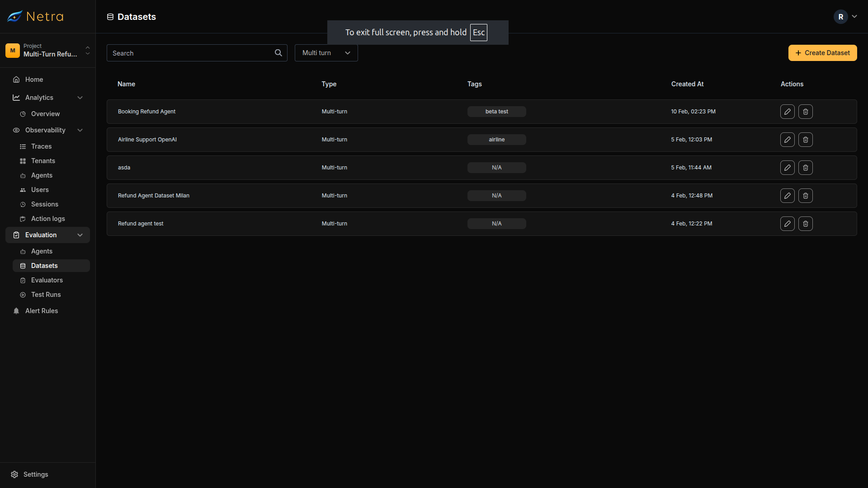Expand the Observability section chevron

click(x=80, y=130)
